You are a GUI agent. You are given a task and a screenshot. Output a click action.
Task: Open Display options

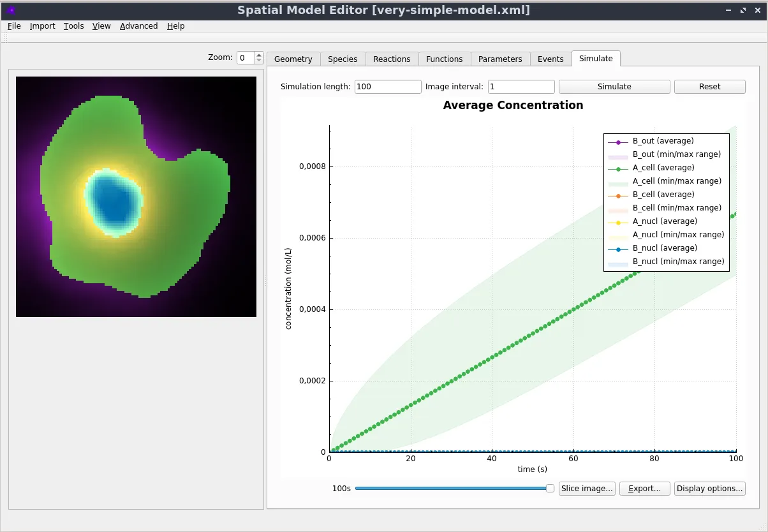click(x=710, y=489)
